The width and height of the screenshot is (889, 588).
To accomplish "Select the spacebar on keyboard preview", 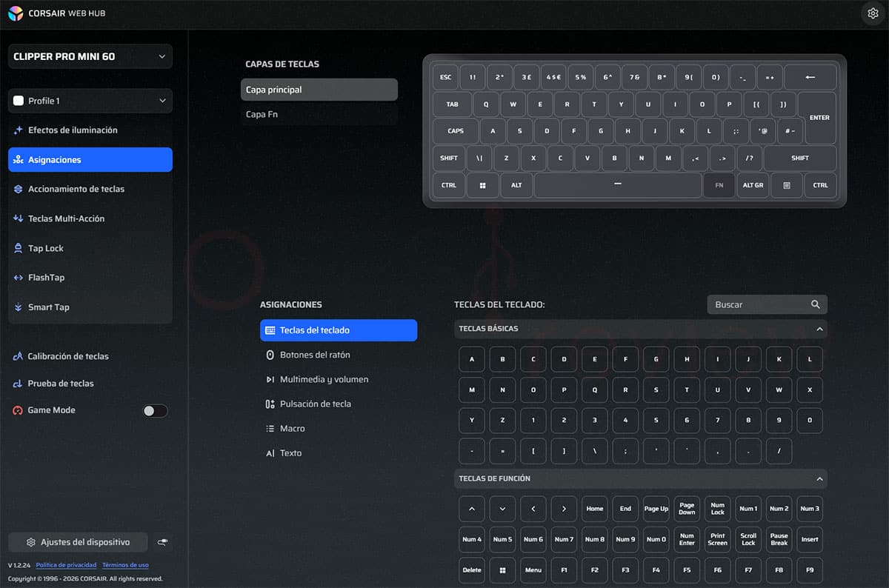I will click(x=618, y=185).
